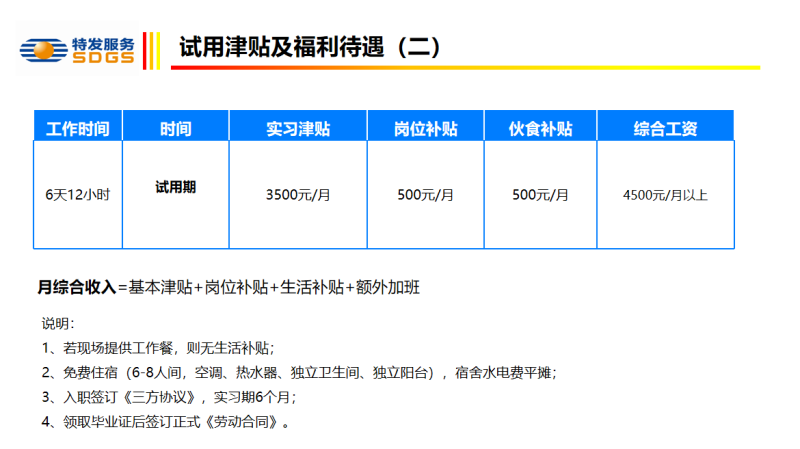The width and height of the screenshot is (800, 449).
Task: Click the 实习津贴 column header
Action: 298,128
